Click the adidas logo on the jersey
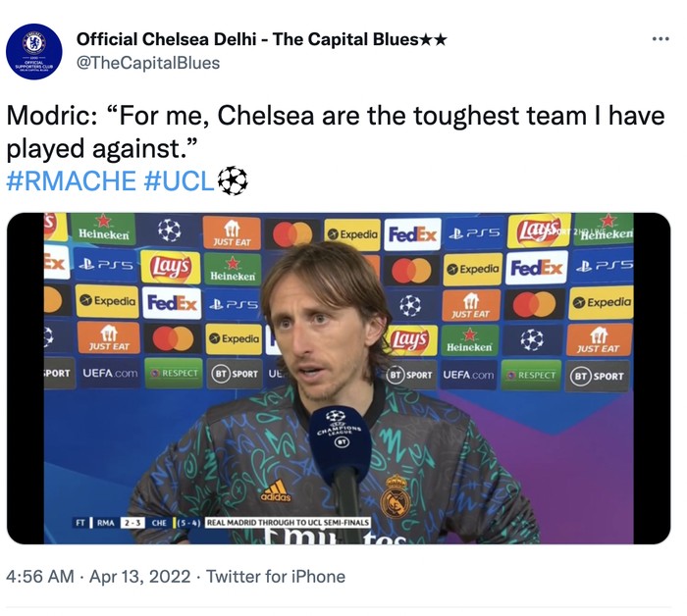This screenshot has height=616, width=687. (275, 488)
